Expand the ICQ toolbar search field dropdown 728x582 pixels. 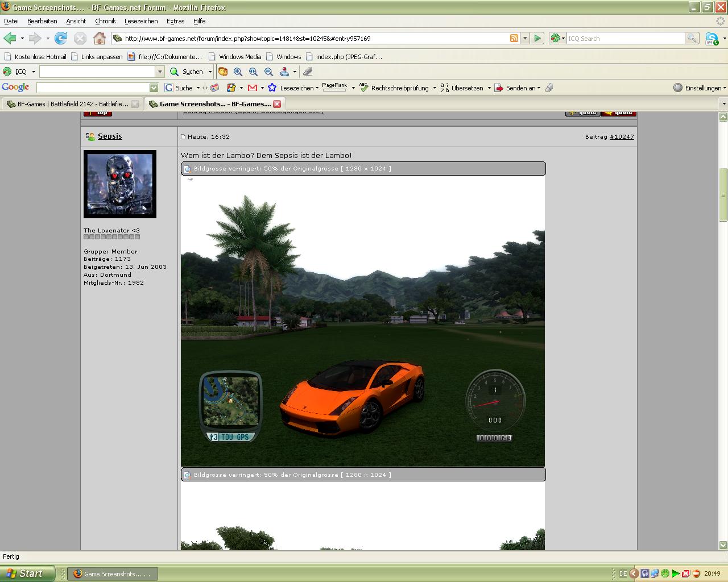[x=160, y=72]
